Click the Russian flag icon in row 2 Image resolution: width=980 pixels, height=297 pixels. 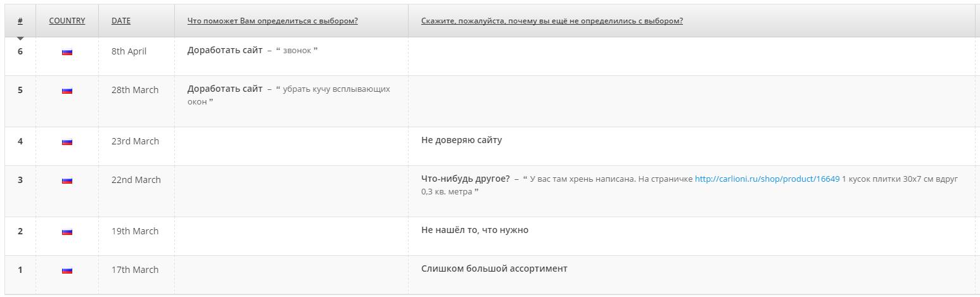(x=67, y=232)
